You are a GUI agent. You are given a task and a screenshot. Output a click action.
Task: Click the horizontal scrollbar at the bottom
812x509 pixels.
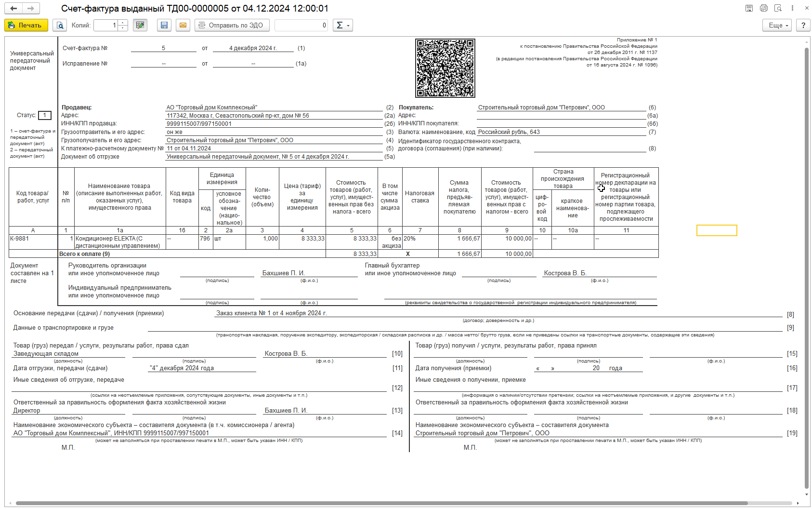point(381,503)
